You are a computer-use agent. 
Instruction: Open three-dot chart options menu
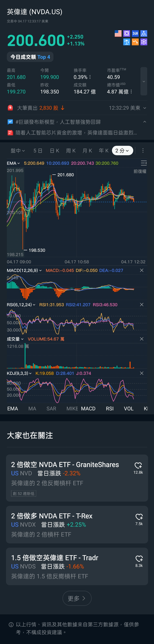[x=143, y=151]
